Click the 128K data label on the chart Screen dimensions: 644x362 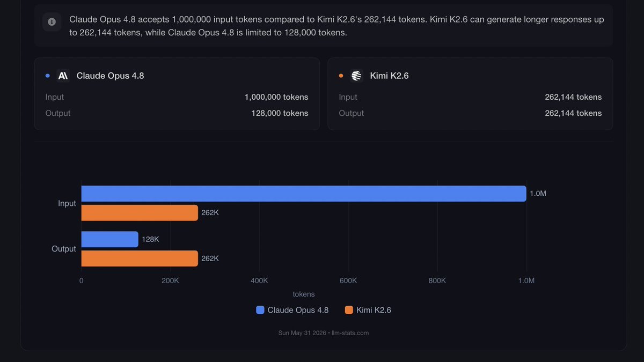(150, 239)
